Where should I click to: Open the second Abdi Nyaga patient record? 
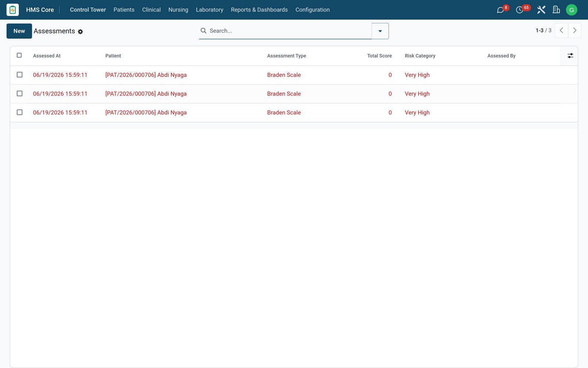pyautogui.click(x=146, y=94)
